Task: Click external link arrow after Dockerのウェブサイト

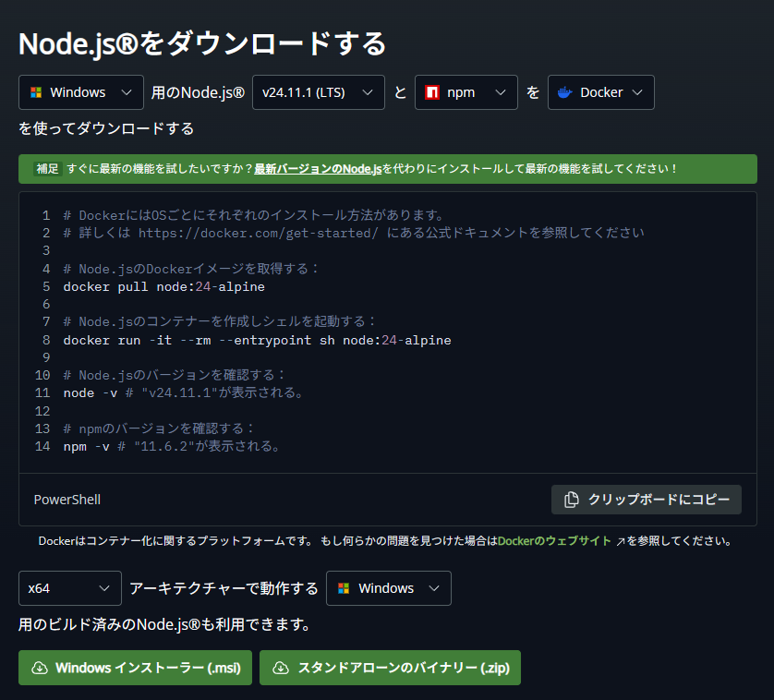Action: 621,541
